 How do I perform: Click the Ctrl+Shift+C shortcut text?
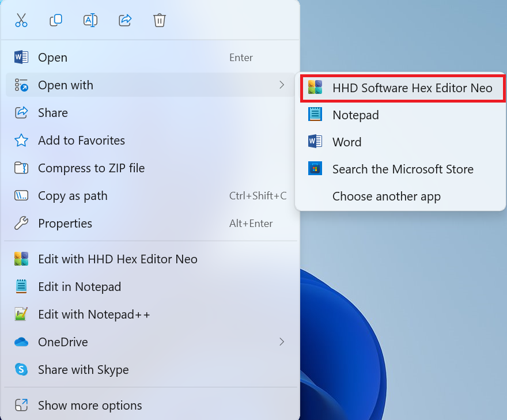[x=258, y=196]
